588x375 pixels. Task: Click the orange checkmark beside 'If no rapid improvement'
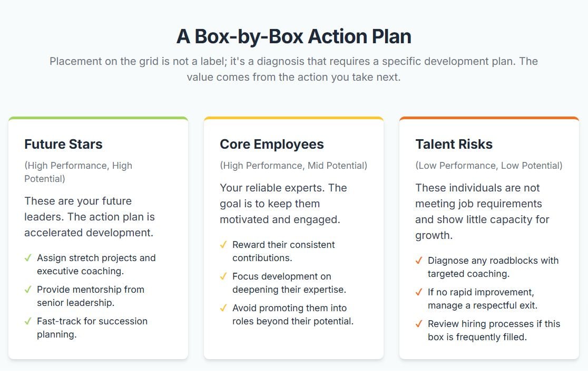(x=419, y=292)
